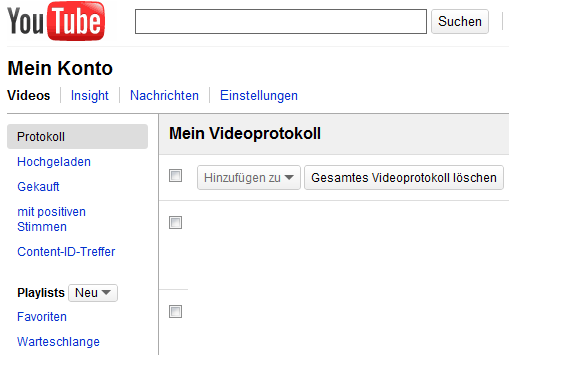581x377 pixels.
Task: Check the first video entry checkbox
Action: 175,223
